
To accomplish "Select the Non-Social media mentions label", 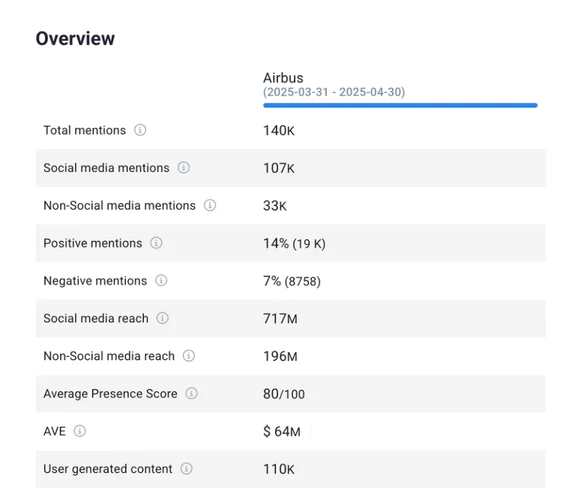I will pyautogui.click(x=120, y=206).
